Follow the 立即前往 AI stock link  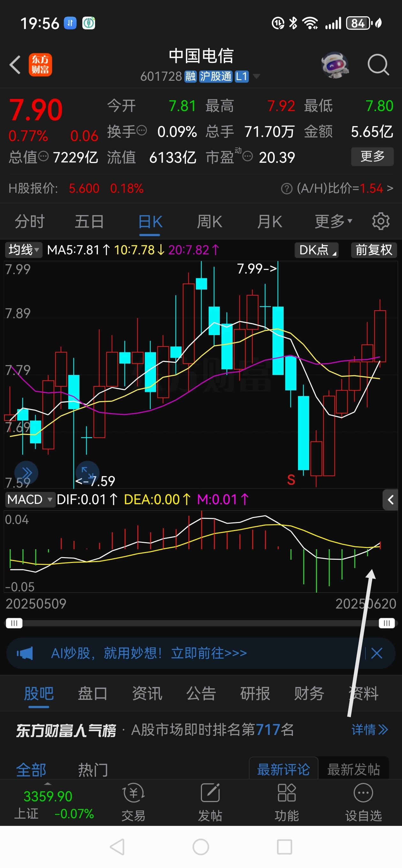[209, 653]
